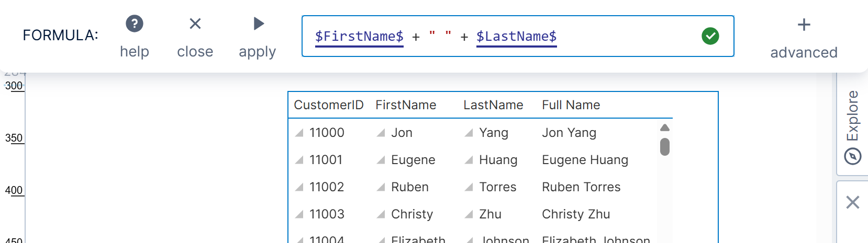Image resolution: width=868 pixels, height=243 pixels.
Task: Click the table scrollbar thumb
Action: point(665,147)
